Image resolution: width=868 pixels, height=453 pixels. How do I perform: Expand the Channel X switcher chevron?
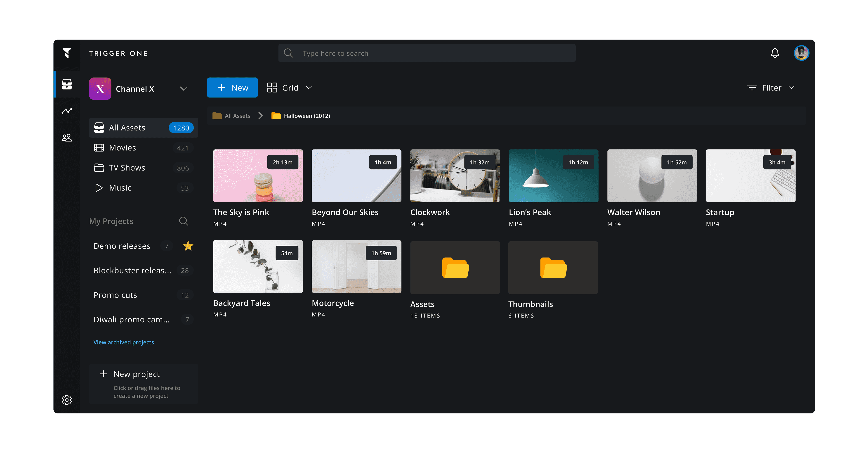pyautogui.click(x=183, y=89)
